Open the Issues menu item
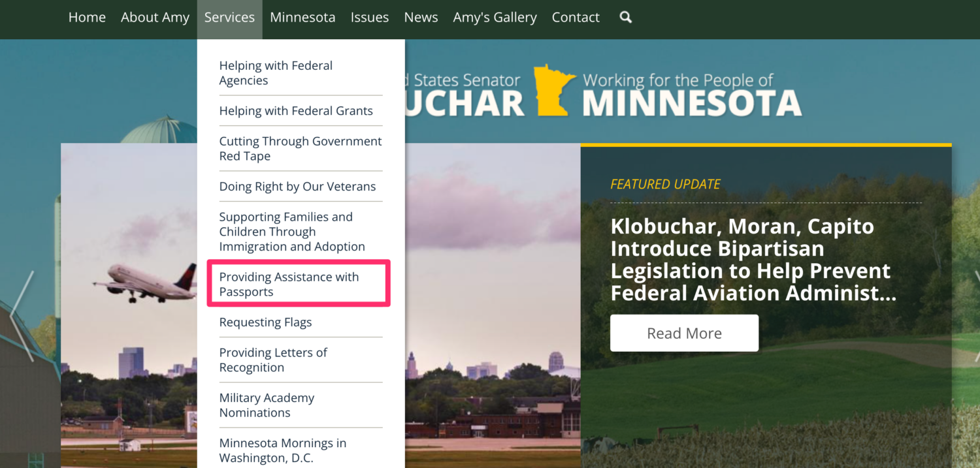This screenshot has width=980, height=468. [x=370, y=17]
